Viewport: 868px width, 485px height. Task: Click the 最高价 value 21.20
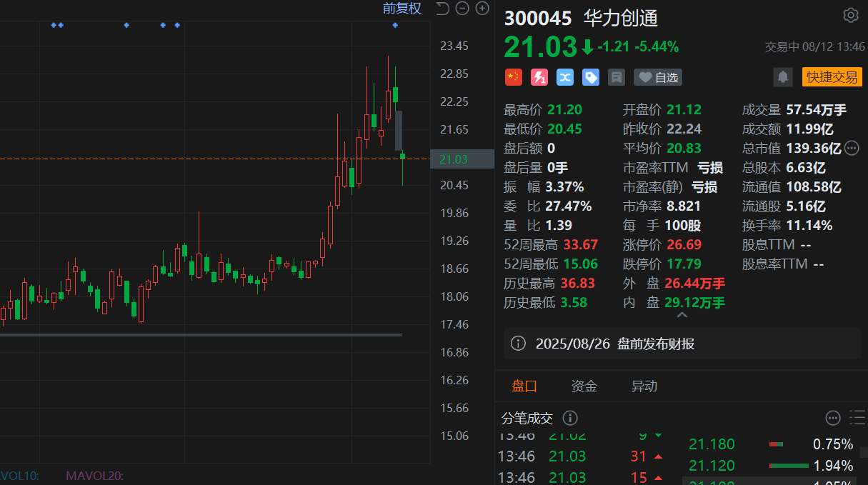564,110
